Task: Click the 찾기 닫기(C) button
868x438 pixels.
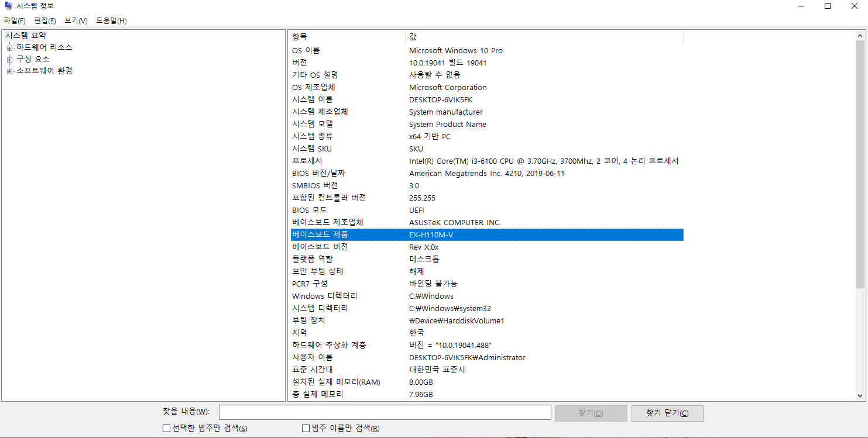Action: 667,413
